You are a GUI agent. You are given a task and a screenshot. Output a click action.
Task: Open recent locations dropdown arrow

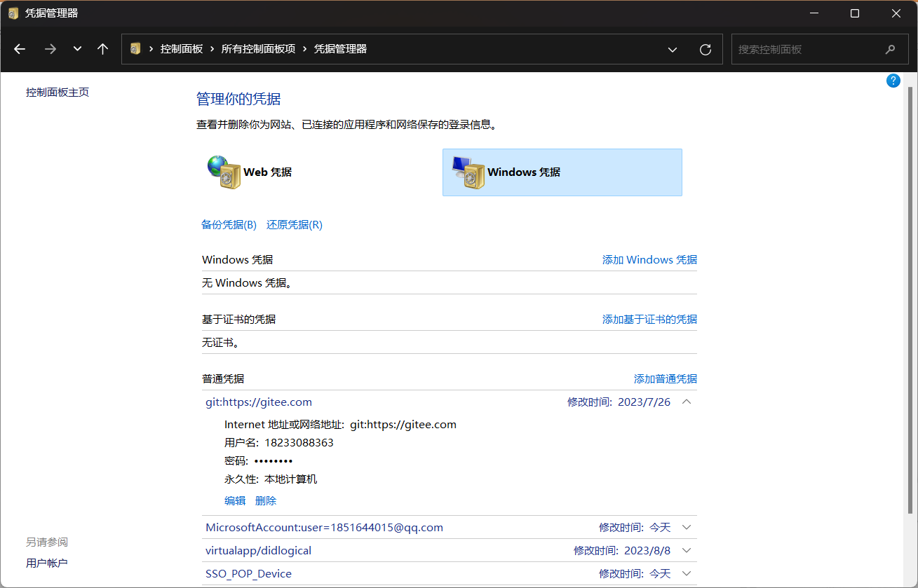pos(78,49)
